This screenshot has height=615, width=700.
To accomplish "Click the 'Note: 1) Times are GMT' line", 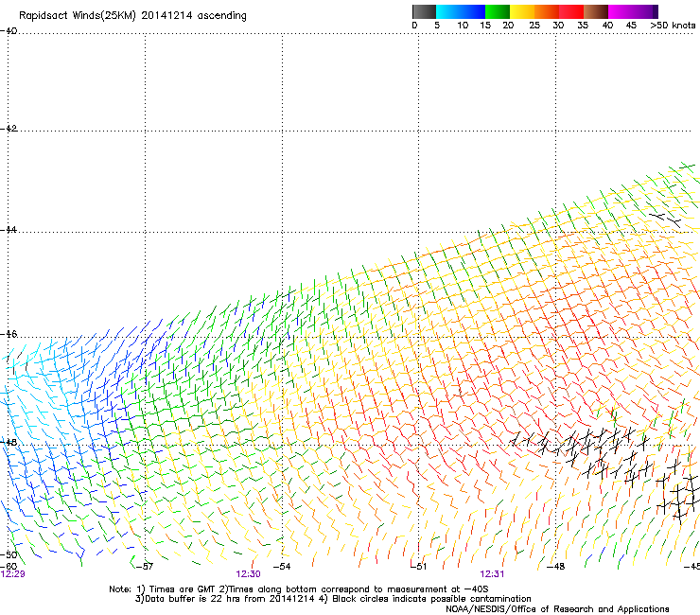I will [298, 589].
